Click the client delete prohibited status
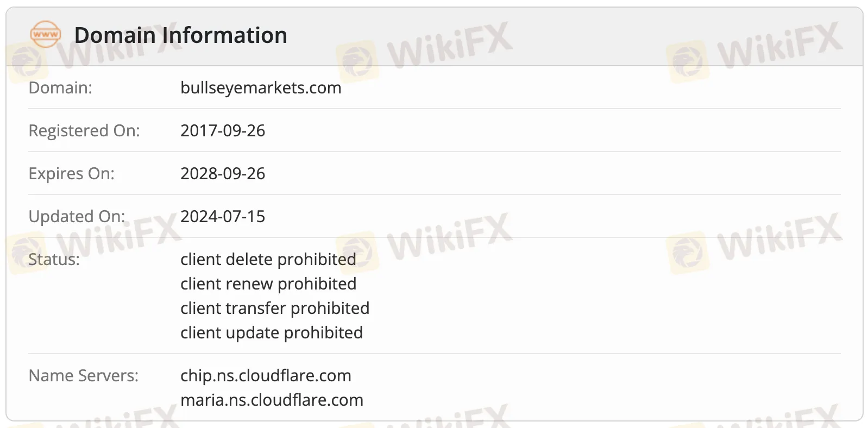Screen dimensions: 868x428 click(268, 259)
